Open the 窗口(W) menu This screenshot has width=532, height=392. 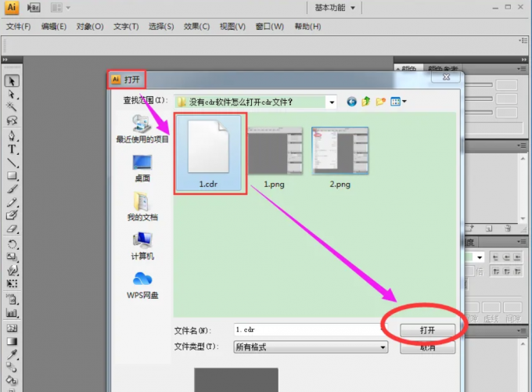(x=269, y=27)
